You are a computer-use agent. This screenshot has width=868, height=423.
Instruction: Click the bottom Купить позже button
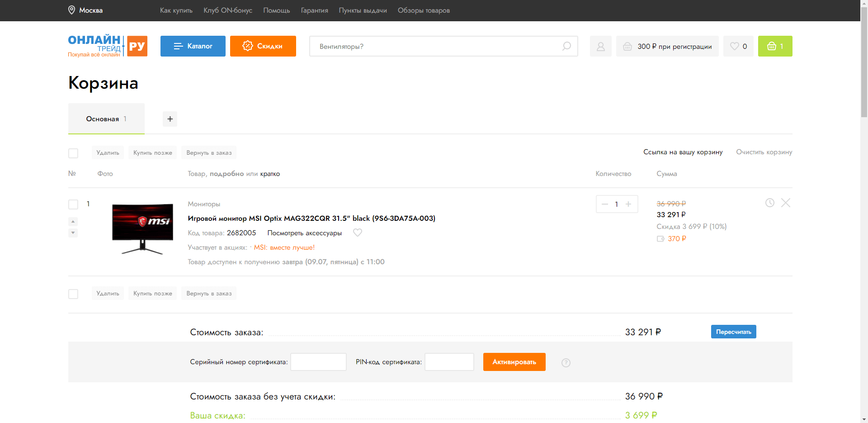[x=153, y=293]
